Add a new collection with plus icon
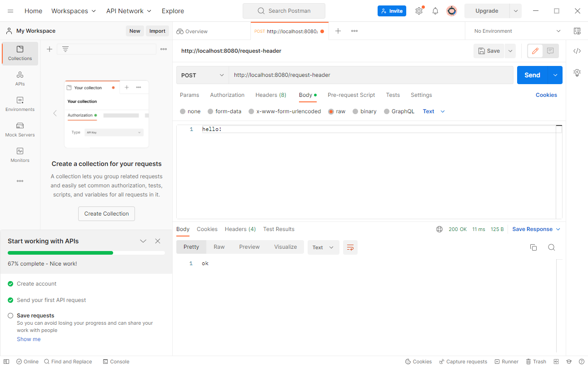Image resolution: width=588 pixels, height=367 pixels. point(50,49)
